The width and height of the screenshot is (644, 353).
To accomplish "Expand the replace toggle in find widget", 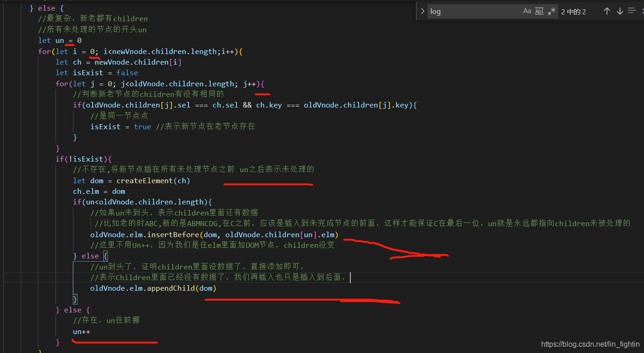I will coord(422,12).
